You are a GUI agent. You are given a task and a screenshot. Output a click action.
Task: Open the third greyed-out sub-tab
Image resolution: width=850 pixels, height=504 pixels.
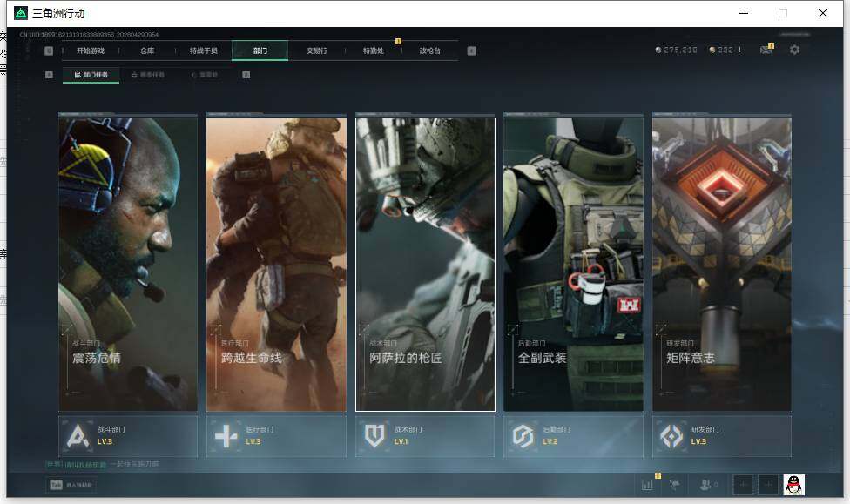205,75
